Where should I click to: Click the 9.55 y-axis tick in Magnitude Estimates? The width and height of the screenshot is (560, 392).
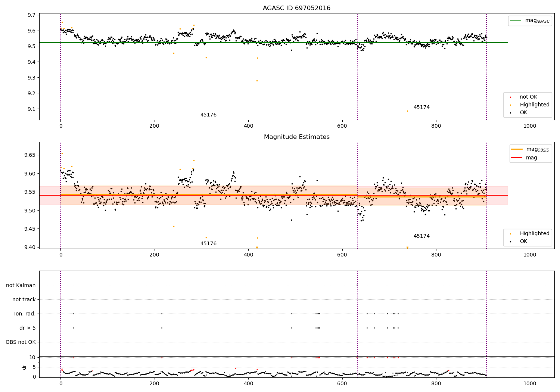30,192
